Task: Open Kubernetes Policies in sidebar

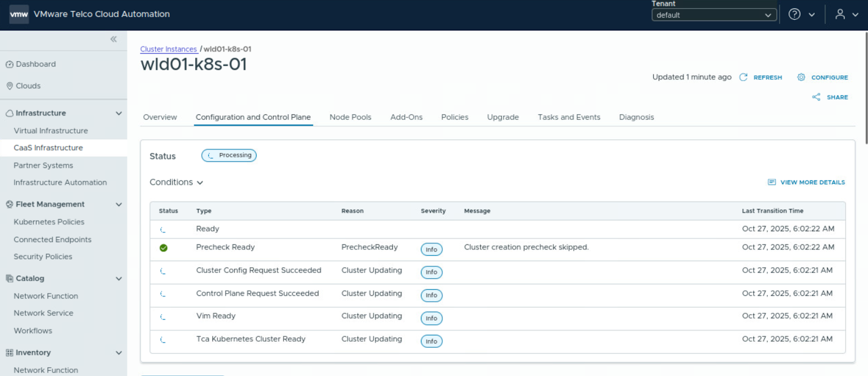Action: click(x=49, y=222)
